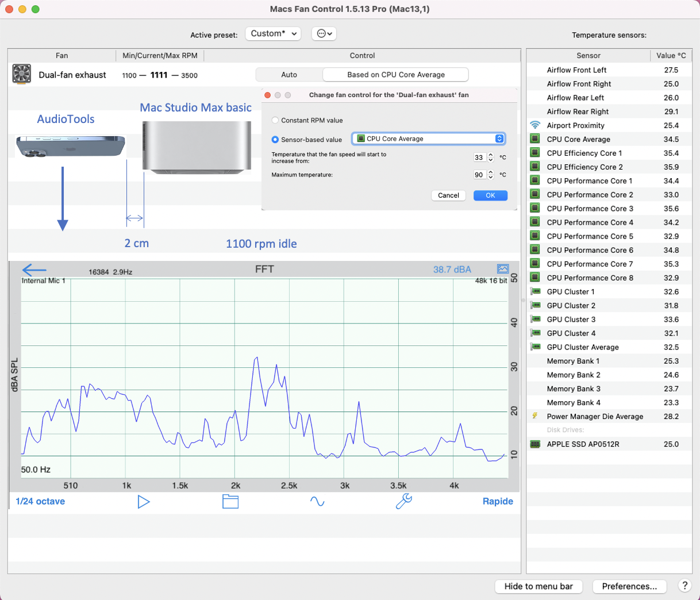
Task: Change the 1/24 octave resolution setting
Action: [x=40, y=501]
